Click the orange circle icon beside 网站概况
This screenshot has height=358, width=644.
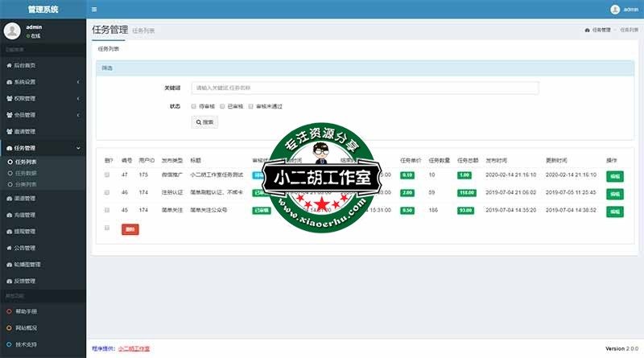9,328
